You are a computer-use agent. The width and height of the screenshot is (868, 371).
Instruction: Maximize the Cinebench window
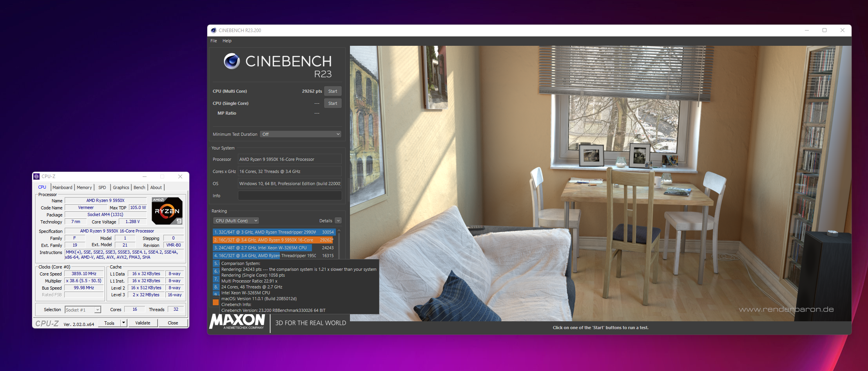pyautogui.click(x=825, y=30)
